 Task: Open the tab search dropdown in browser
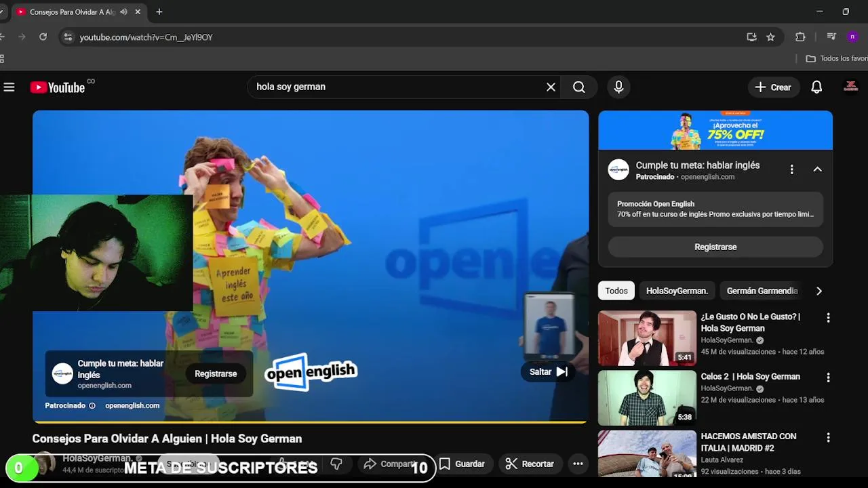[x=2, y=12]
